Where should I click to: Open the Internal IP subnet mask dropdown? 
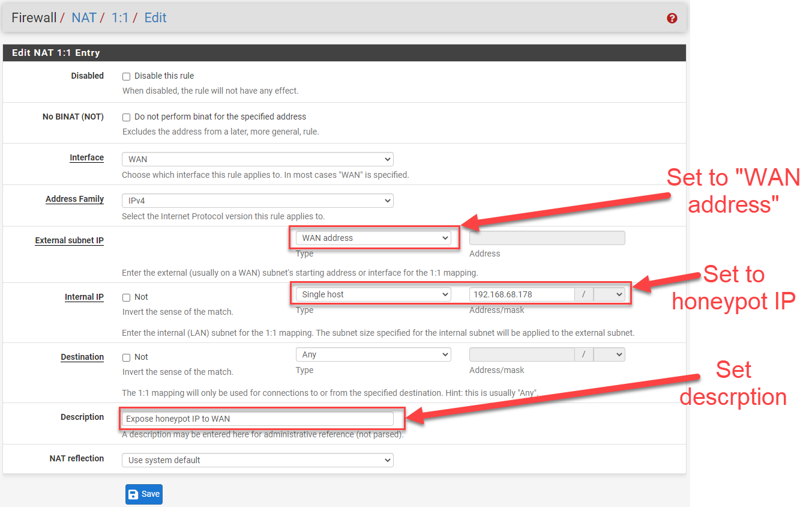pos(609,294)
